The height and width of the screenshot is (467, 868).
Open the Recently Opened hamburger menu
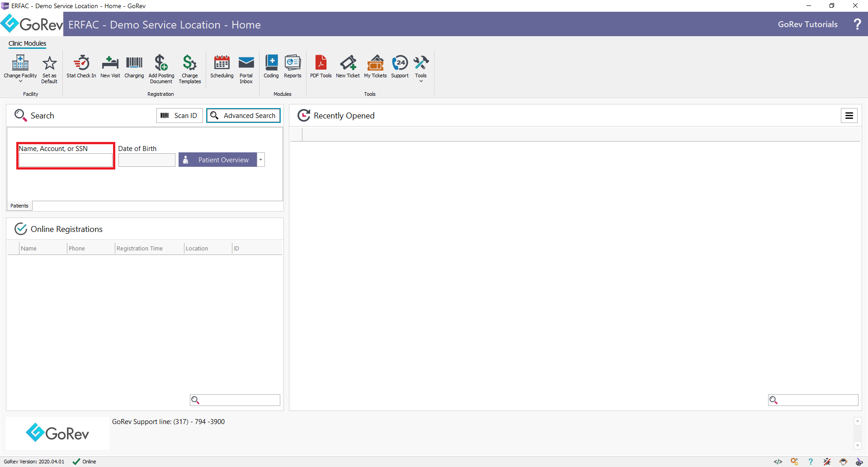coord(849,116)
